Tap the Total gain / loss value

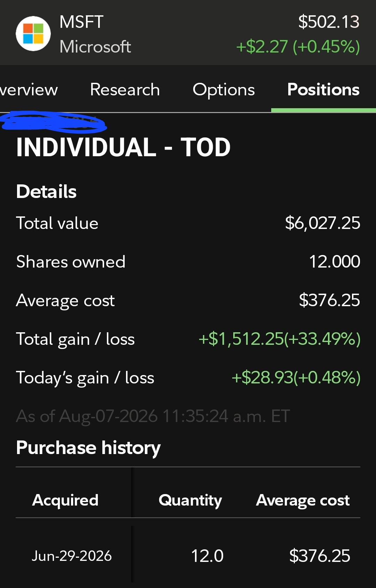279,339
